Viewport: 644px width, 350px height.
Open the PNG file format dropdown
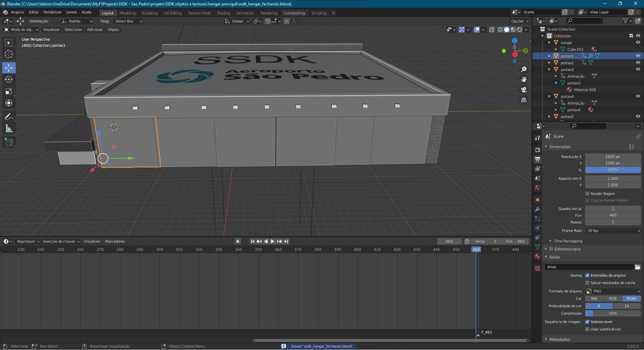tap(613, 291)
